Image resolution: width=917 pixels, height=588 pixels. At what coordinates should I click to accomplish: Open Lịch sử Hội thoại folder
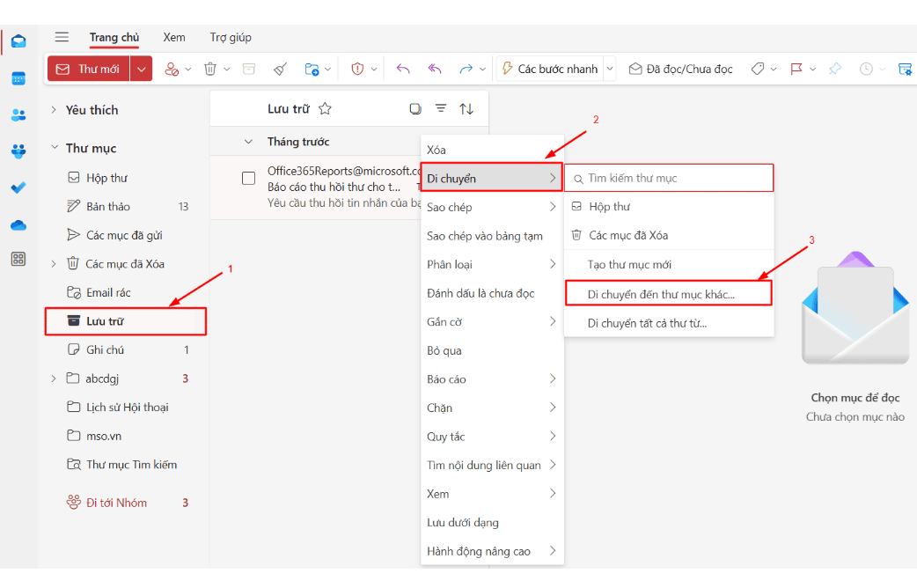pos(126,408)
